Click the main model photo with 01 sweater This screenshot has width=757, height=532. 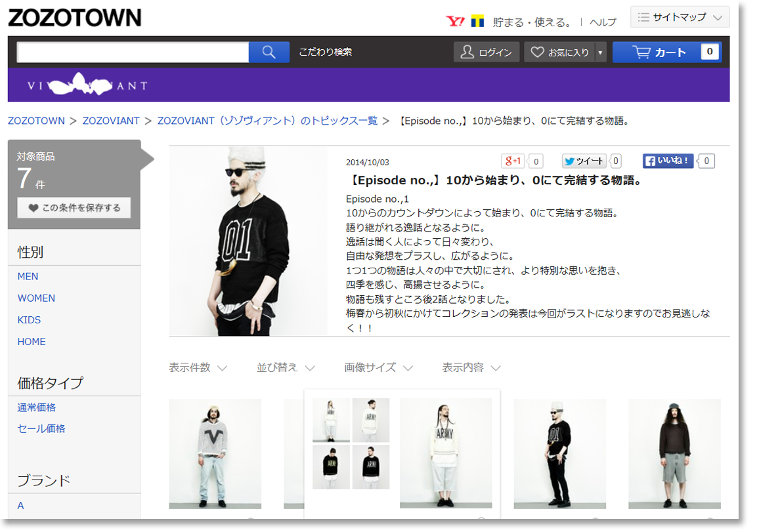[248, 241]
